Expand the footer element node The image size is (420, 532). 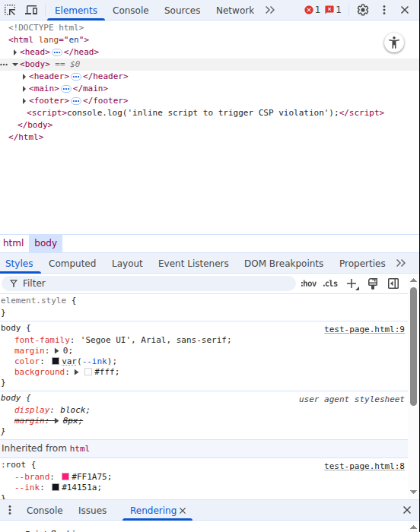tap(24, 101)
